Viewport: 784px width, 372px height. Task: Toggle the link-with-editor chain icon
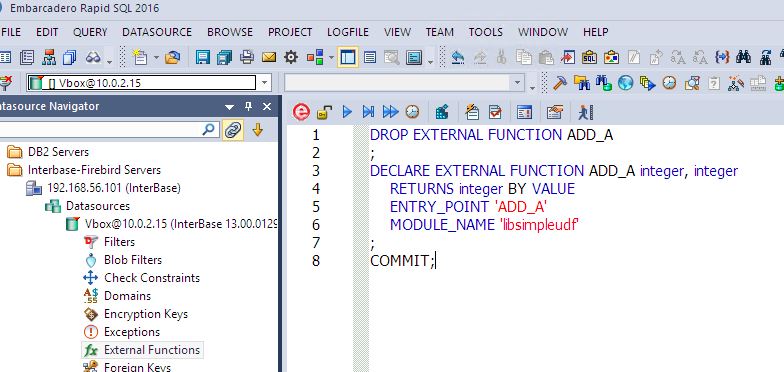232,130
